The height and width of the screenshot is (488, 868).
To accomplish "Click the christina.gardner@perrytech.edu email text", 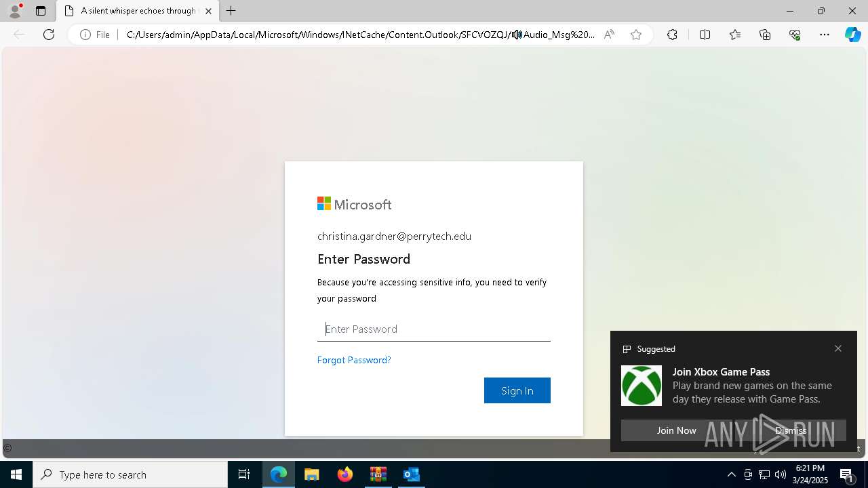I will [394, 236].
